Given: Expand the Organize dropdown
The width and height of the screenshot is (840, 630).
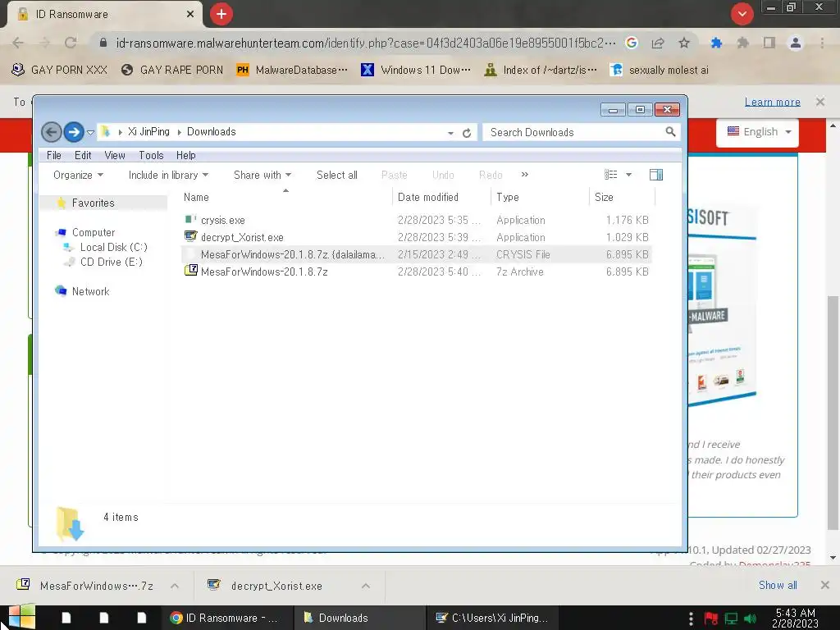Looking at the screenshot, I should 78,176.
